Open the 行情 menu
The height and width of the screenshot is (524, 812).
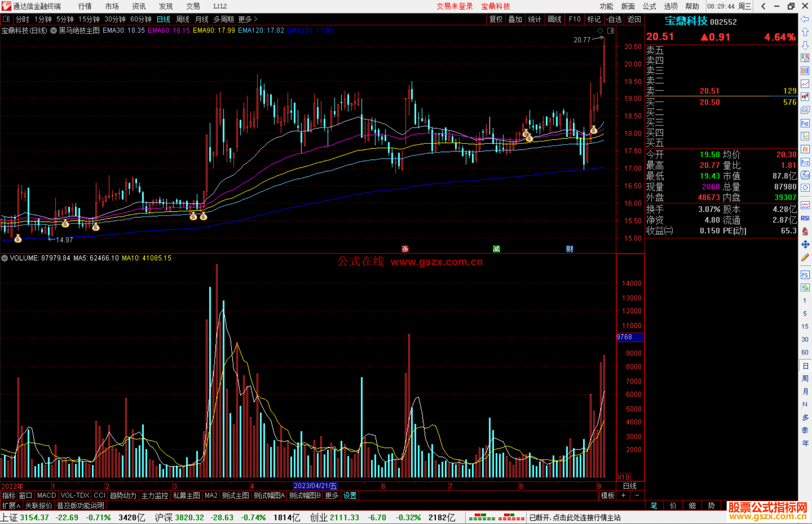[x=85, y=6]
